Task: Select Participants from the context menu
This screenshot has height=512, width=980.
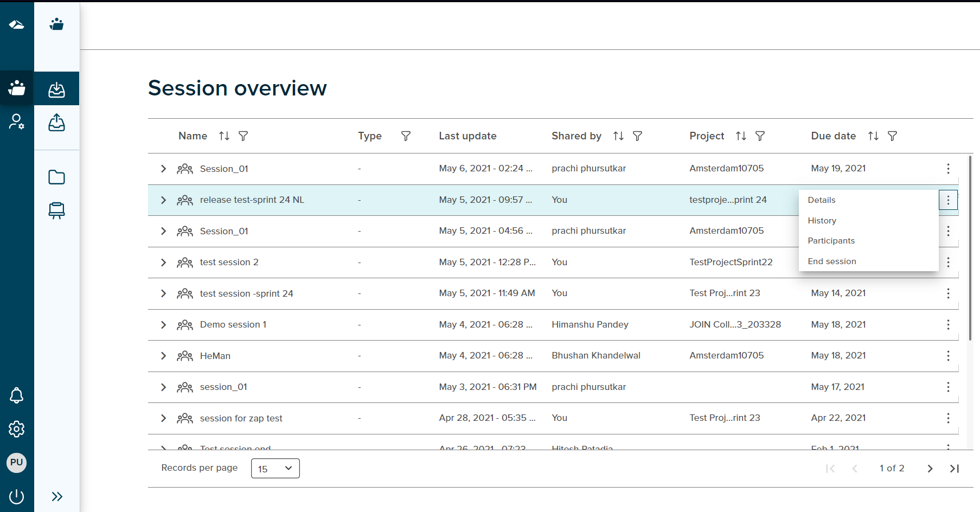Action: [831, 240]
